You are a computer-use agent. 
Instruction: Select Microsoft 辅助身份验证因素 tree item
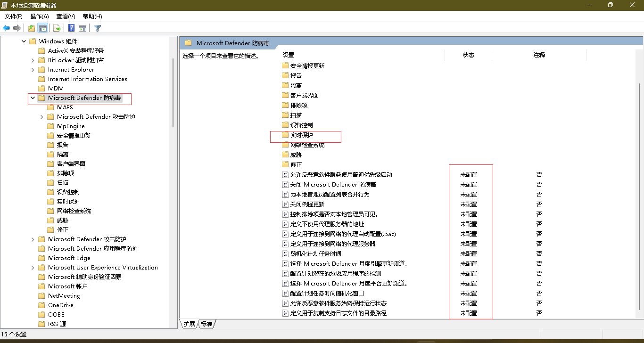tap(85, 277)
